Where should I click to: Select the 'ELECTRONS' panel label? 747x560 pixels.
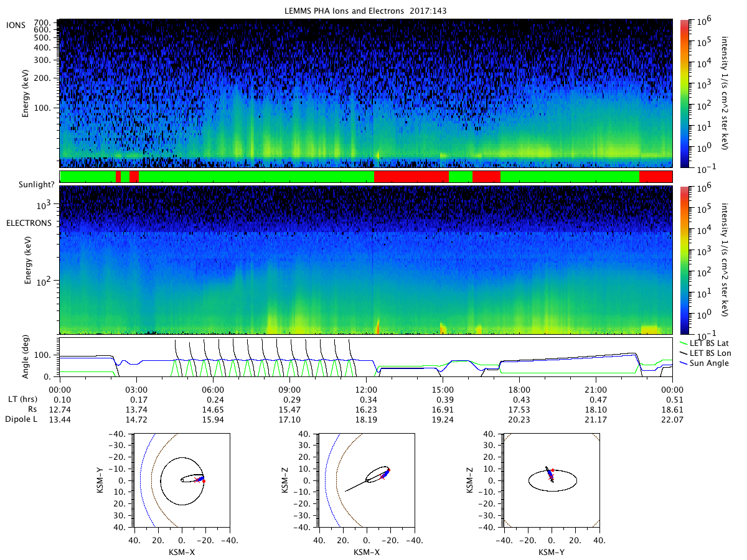pos(29,223)
